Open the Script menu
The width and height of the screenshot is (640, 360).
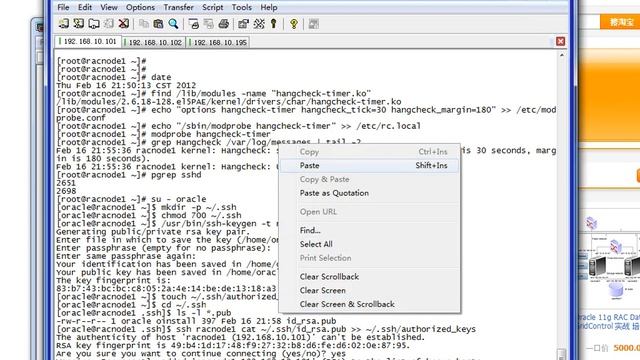coord(213,7)
